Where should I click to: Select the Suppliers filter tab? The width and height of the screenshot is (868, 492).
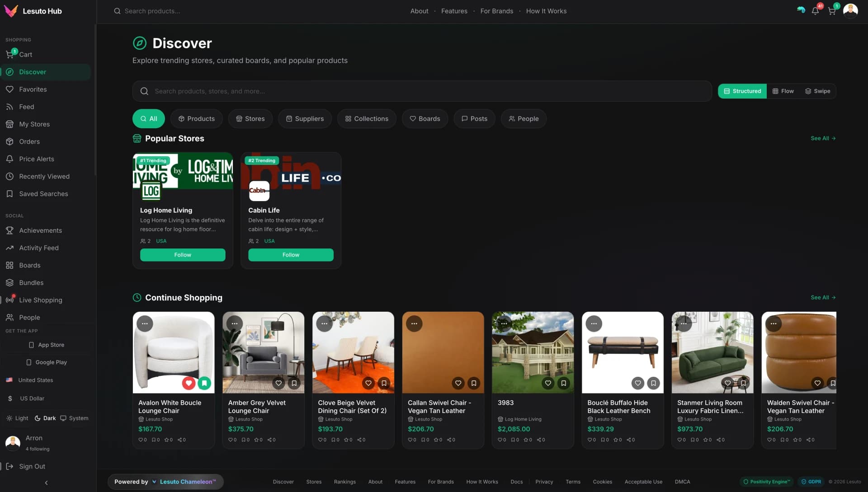point(305,119)
